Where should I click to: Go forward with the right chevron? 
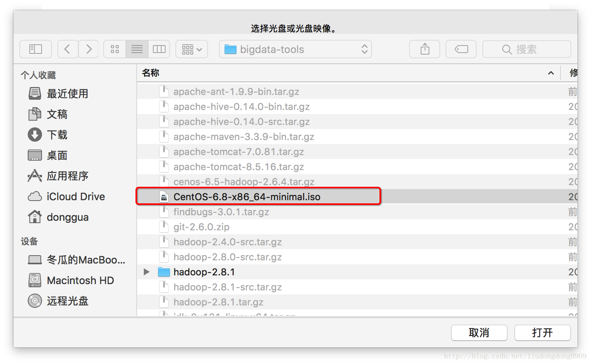[88, 49]
